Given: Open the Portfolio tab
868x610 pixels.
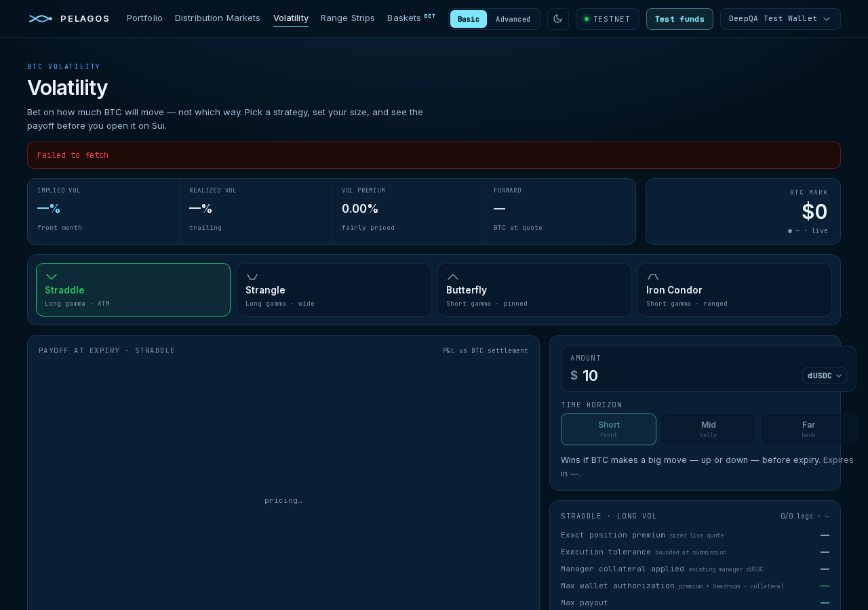Looking at the screenshot, I should click(144, 18).
